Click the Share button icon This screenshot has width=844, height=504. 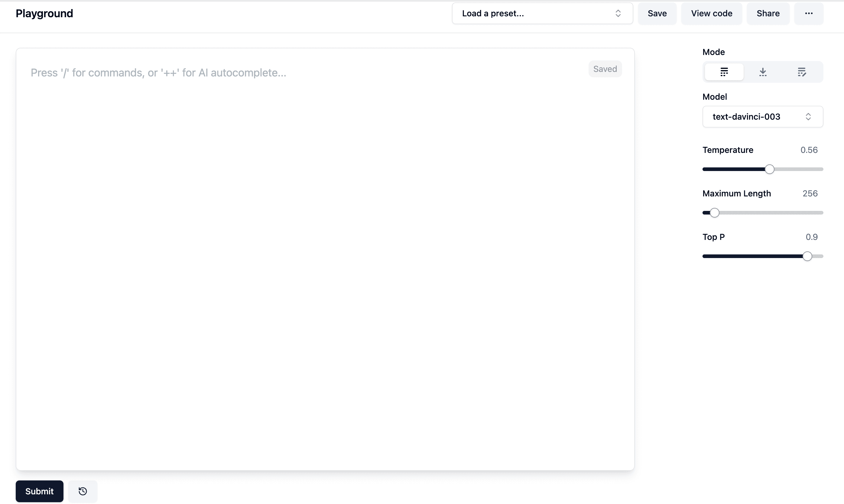[768, 13]
